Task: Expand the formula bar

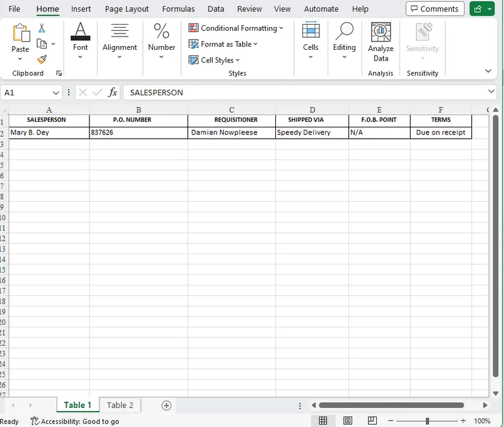Action: (x=491, y=91)
